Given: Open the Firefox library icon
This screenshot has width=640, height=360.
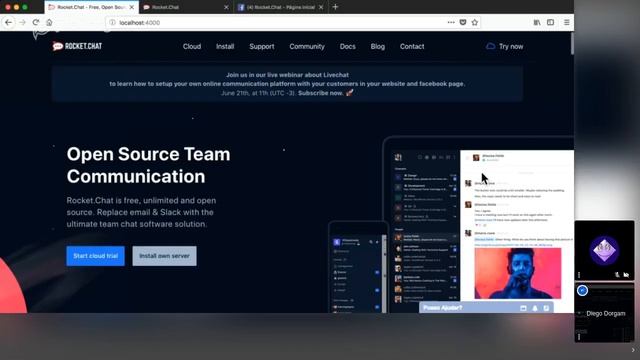Looking at the screenshot, I should point(537,22).
